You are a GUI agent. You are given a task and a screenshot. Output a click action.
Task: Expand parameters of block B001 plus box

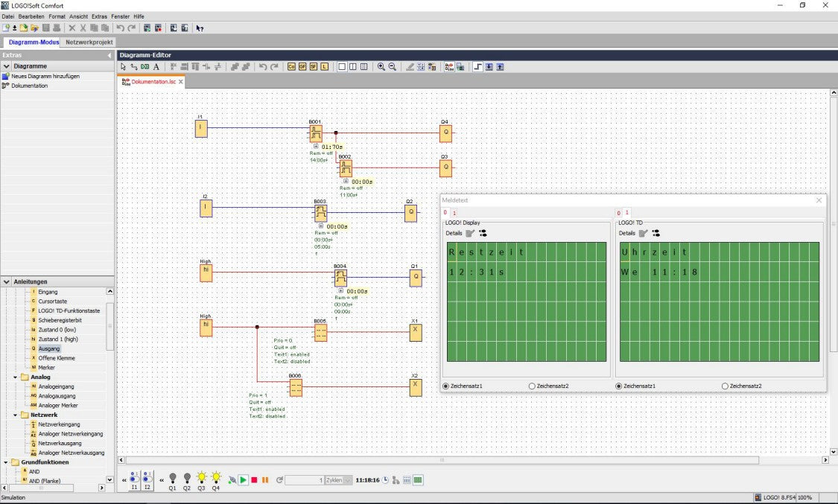(x=315, y=146)
